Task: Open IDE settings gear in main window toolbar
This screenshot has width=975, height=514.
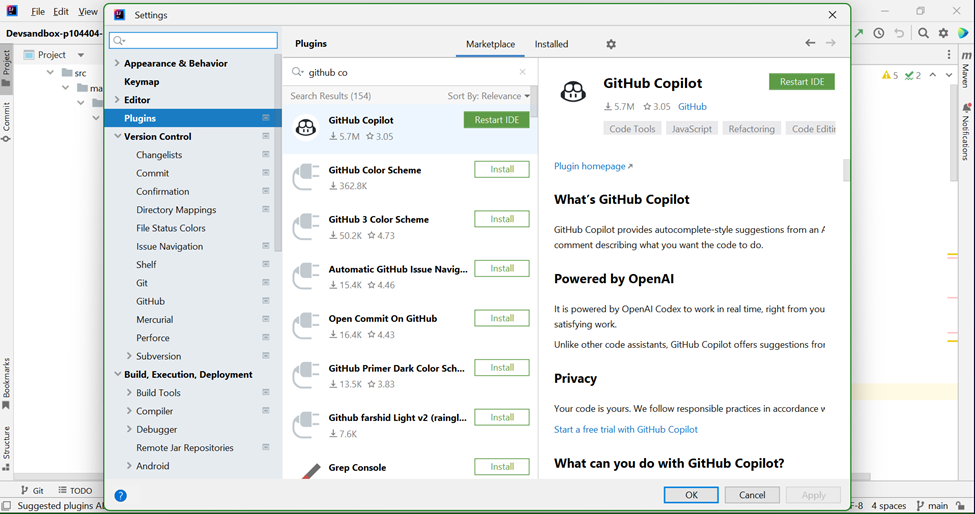Action: pyautogui.click(x=943, y=33)
